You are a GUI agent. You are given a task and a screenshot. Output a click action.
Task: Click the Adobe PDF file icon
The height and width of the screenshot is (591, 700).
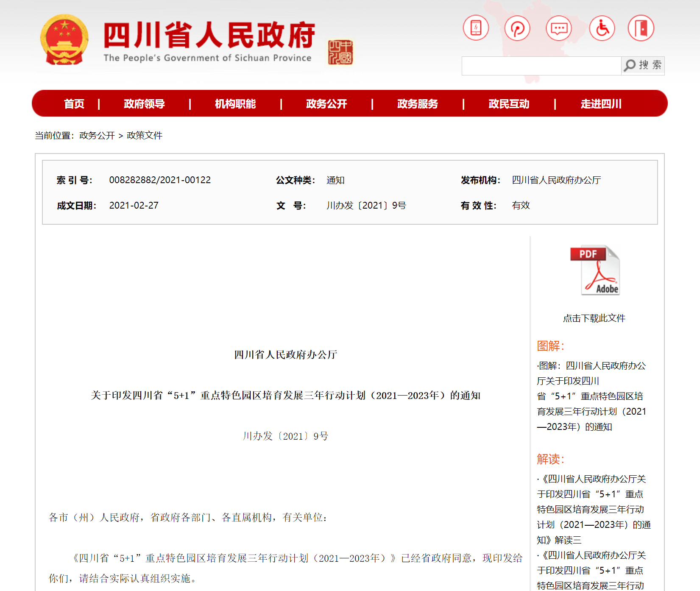click(x=594, y=270)
